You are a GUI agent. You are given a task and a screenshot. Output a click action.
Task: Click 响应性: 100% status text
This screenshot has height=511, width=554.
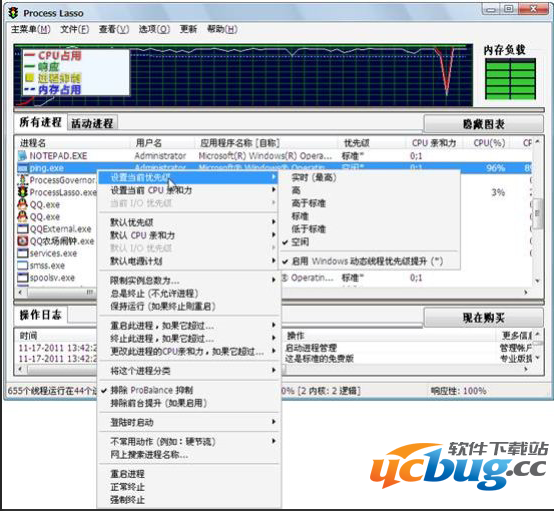[458, 391]
